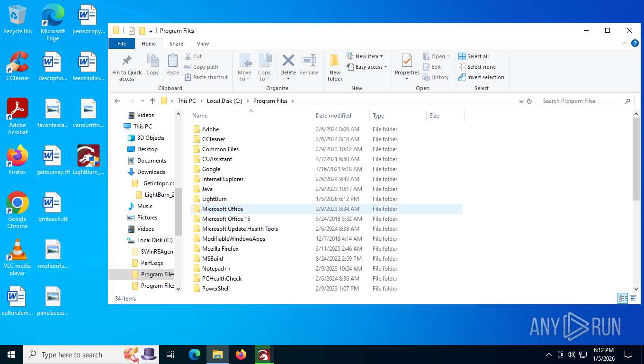The image size is (644, 364).
Task: Select PerfLogs folder in tree
Action: click(x=152, y=263)
